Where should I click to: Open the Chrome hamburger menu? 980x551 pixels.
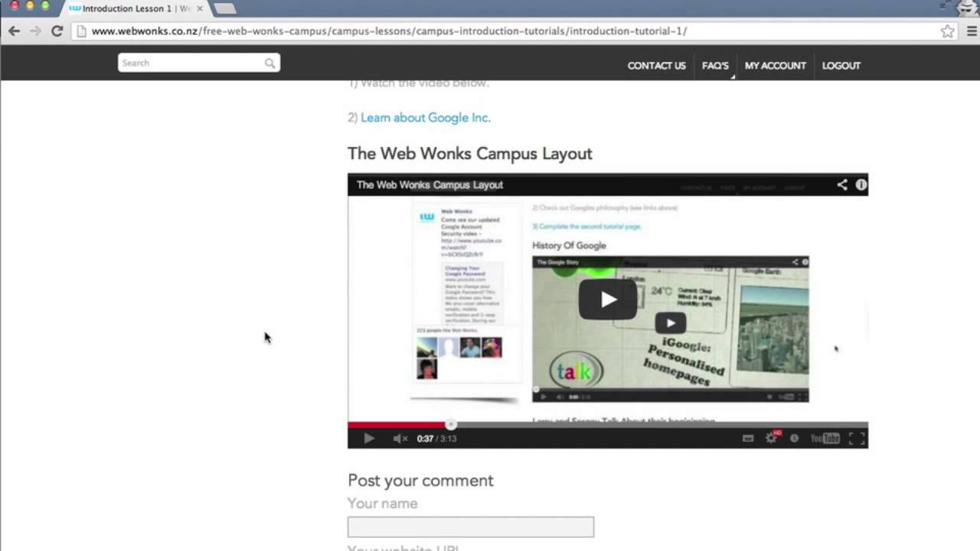(972, 31)
